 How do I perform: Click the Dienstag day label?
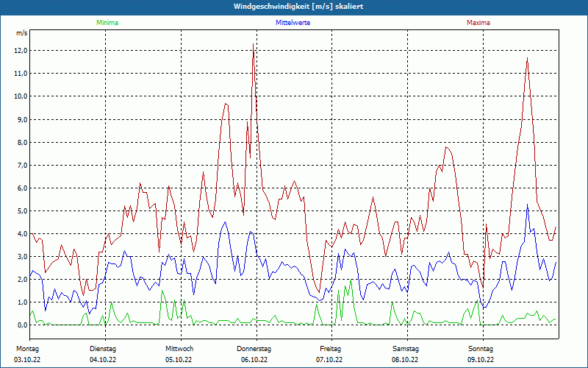point(103,349)
